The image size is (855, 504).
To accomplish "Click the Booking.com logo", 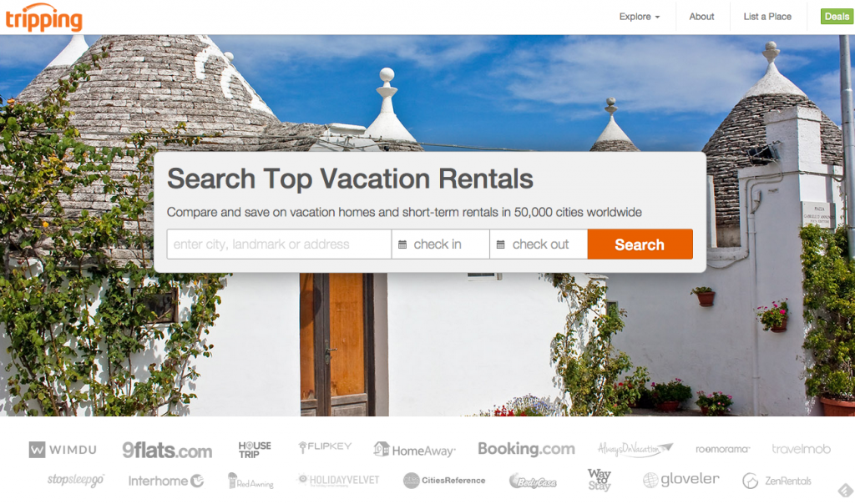I will pos(526,449).
